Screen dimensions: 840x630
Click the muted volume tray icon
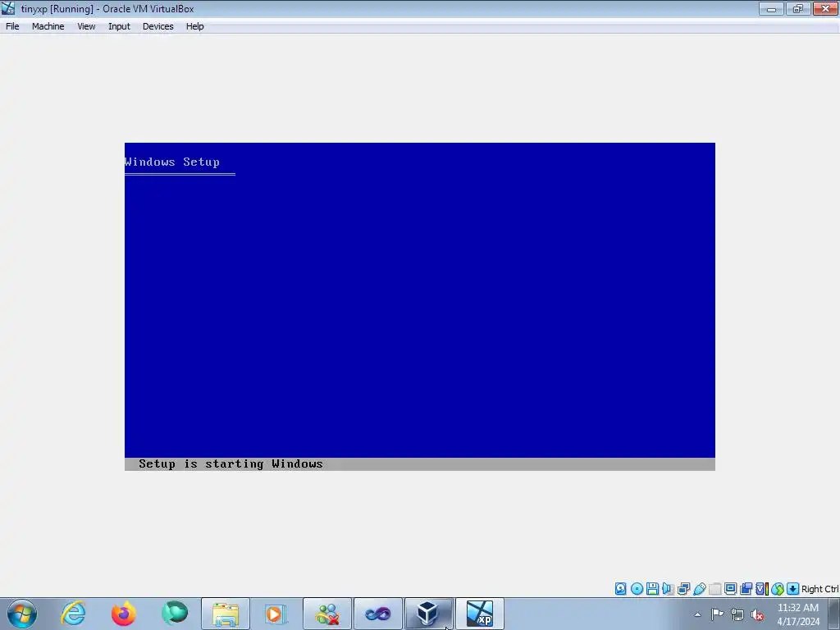click(757, 615)
